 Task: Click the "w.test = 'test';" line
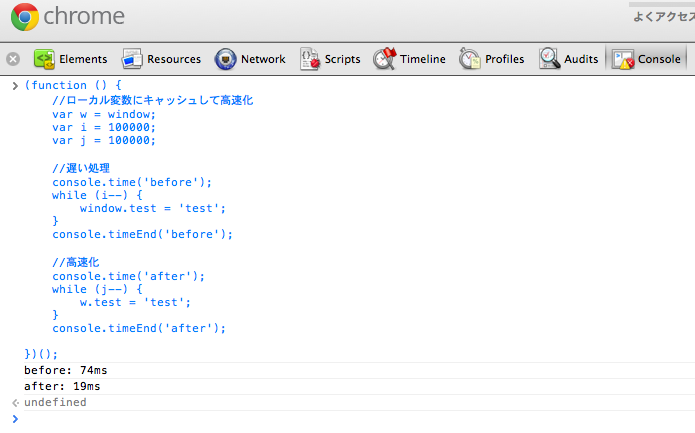tap(135, 302)
